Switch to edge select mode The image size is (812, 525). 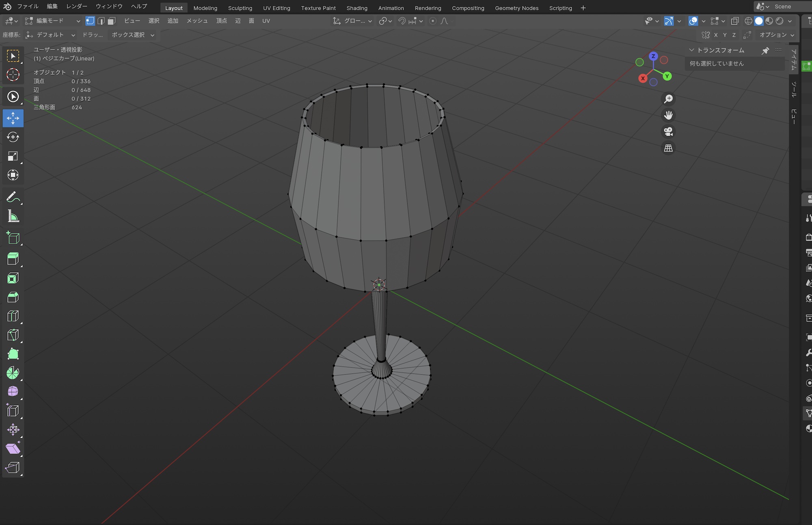tap(101, 21)
